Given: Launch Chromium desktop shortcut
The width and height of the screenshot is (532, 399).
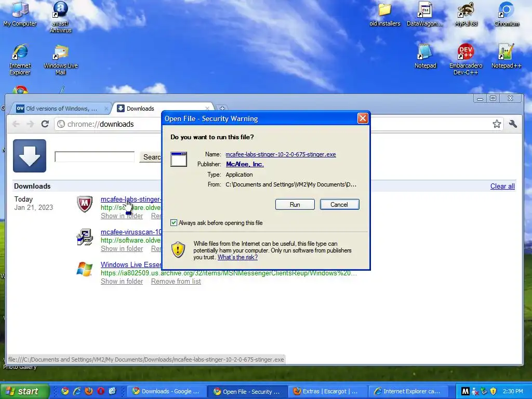Looking at the screenshot, I should [x=506, y=14].
